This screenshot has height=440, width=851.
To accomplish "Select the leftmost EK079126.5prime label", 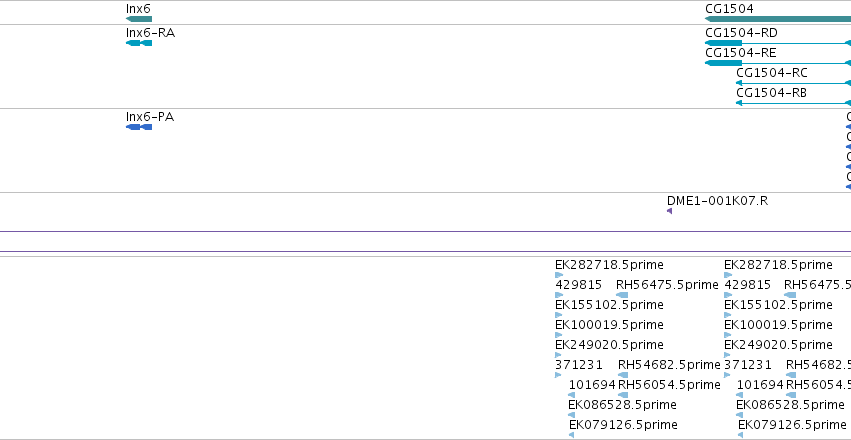I will coord(623,424).
